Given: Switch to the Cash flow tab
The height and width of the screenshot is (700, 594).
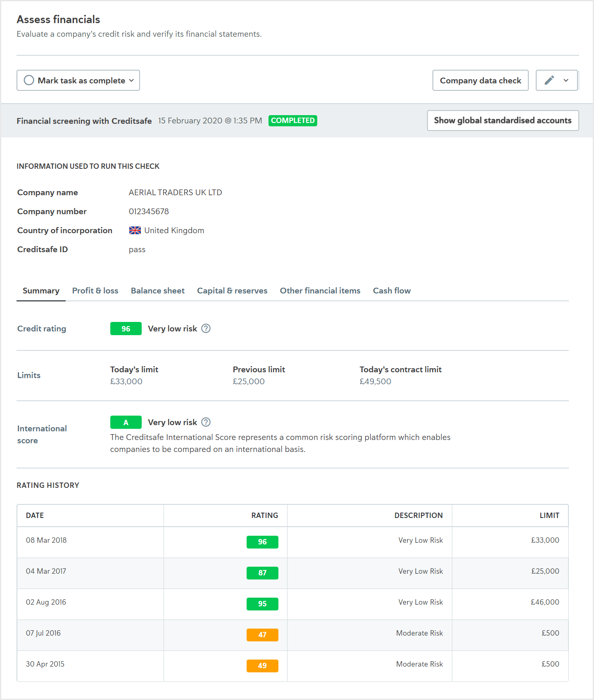Looking at the screenshot, I should [x=392, y=291].
